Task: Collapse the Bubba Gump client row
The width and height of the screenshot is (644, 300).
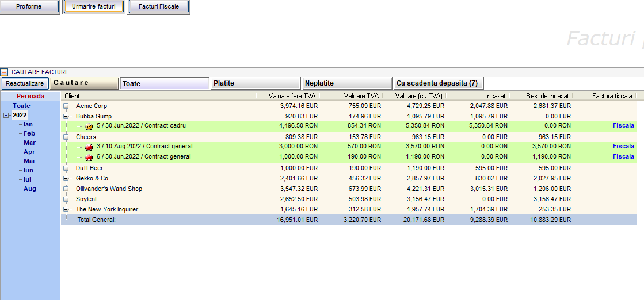Action: pos(66,116)
